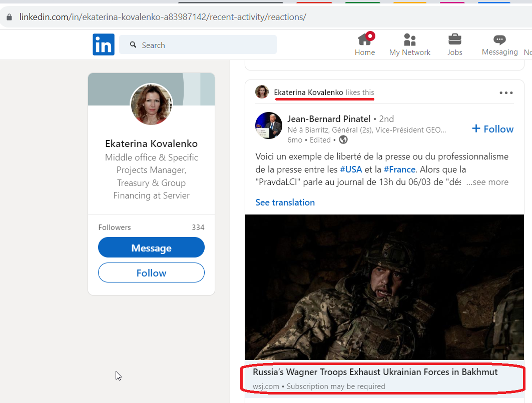Click Jean-Bernard Pinatel's profile photo

click(x=269, y=125)
